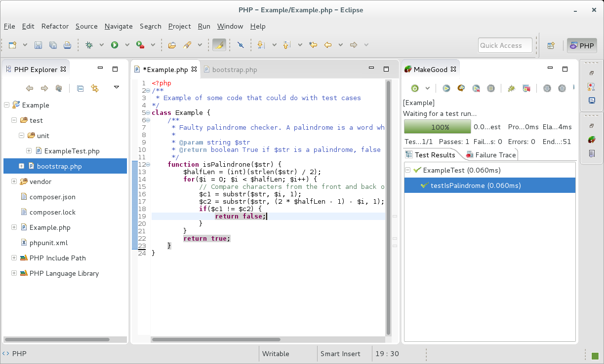Open PHP Explorer view menu triangle
This screenshot has width=604, height=364.
pyautogui.click(x=117, y=87)
